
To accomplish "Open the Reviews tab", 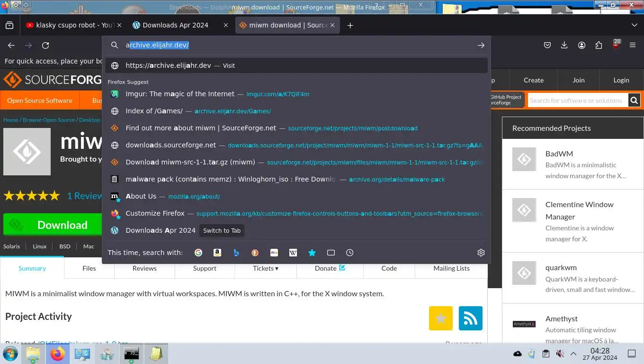I will [144, 268].
